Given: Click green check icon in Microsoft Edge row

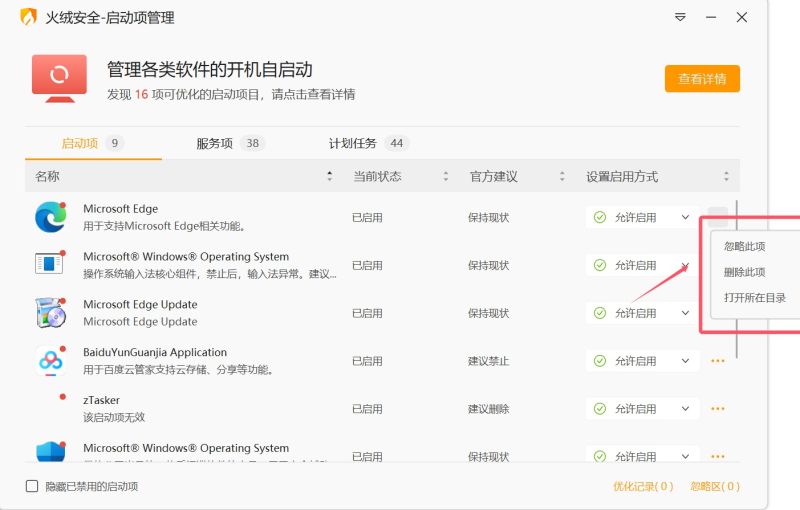Looking at the screenshot, I should pos(600,217).
